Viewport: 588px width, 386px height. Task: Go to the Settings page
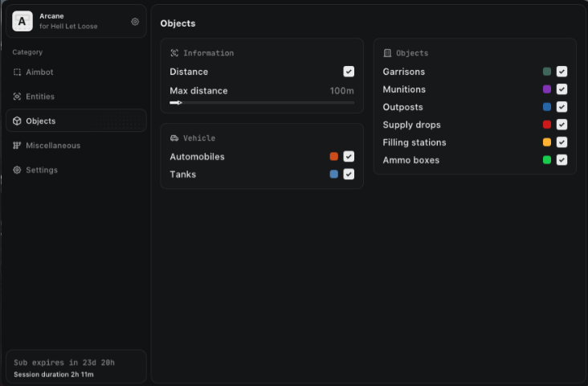point(42,170)
